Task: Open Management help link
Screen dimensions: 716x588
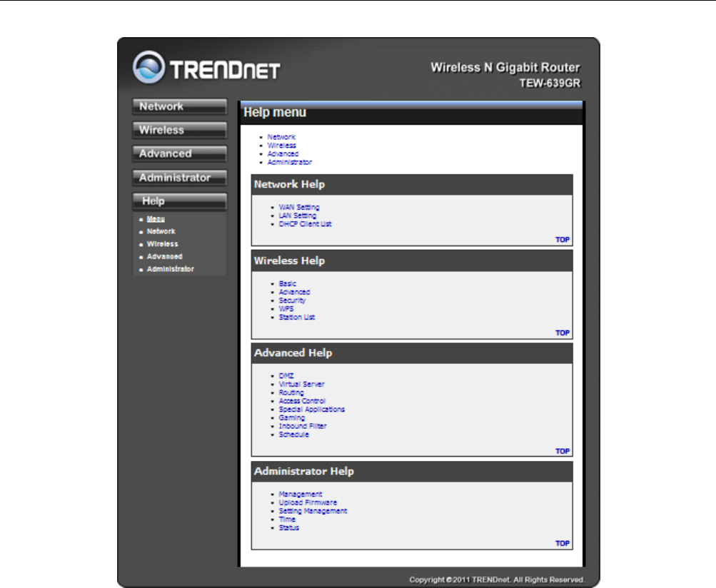Action: 301,495
